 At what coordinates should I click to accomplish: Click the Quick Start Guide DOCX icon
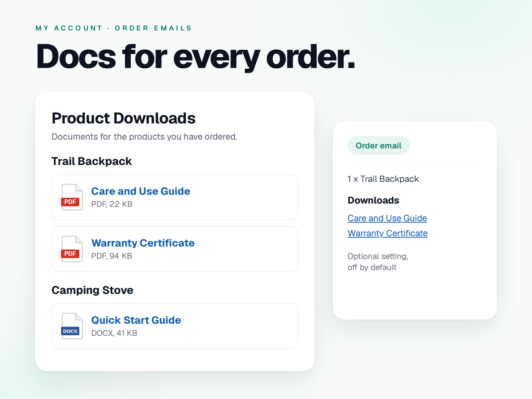tap(72, 326)
